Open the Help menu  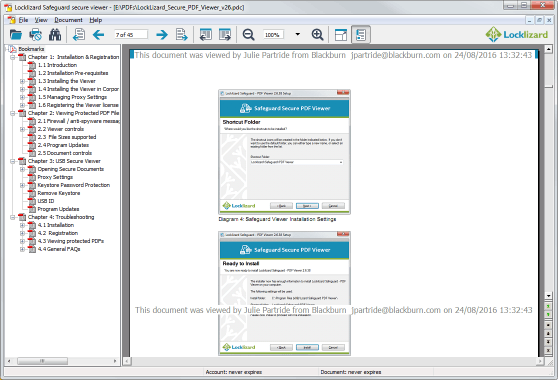95,20
